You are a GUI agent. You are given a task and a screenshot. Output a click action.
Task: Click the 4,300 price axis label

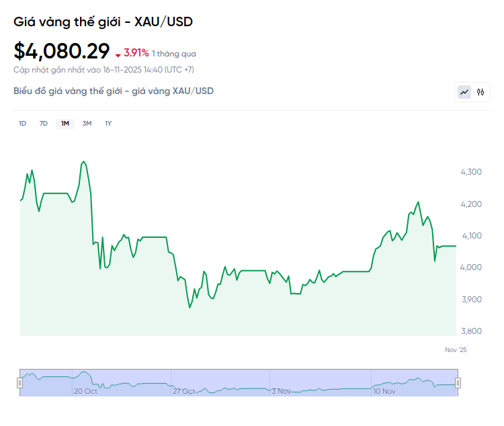471,172
